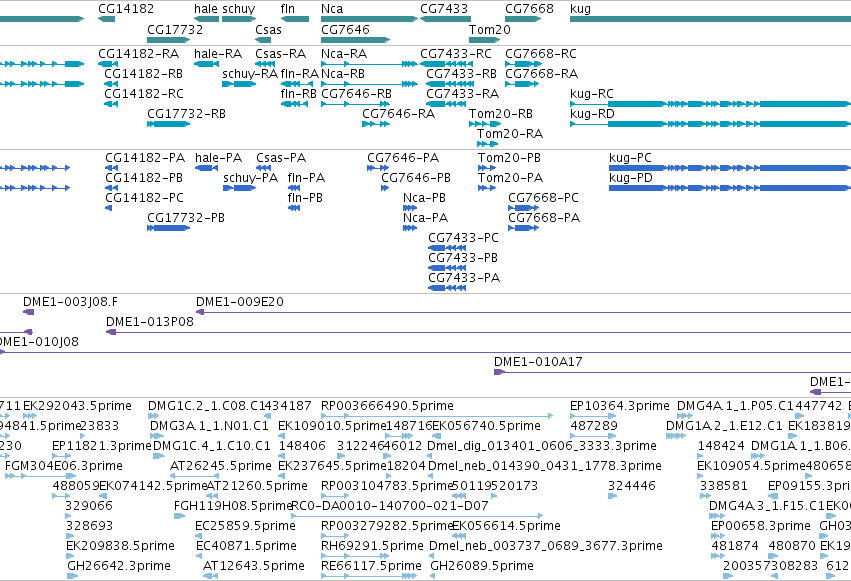The image size is (851, 581).
Task: Select EST EP10364.3prime
Action: 620,406
